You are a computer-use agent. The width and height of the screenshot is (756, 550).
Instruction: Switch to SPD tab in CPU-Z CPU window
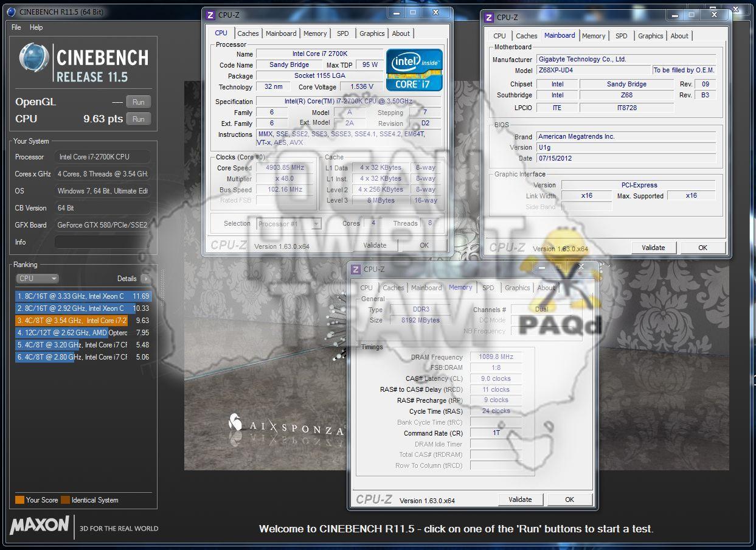point(343,33)
